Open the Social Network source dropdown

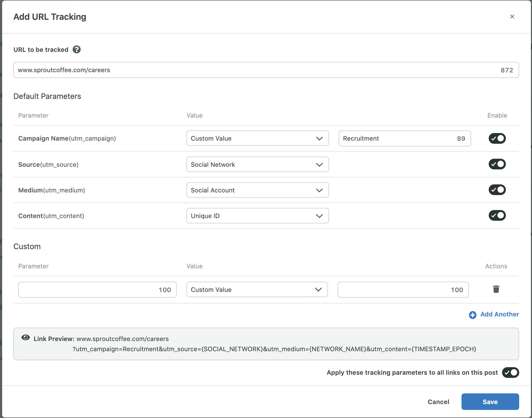click(x=257, y=164)
